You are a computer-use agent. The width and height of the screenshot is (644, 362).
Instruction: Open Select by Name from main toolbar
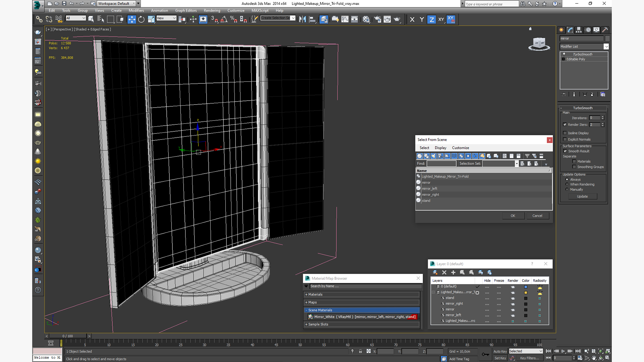point(101,19)
